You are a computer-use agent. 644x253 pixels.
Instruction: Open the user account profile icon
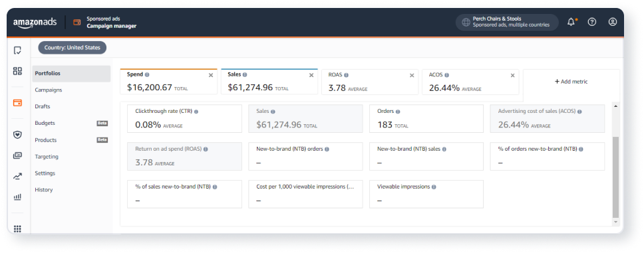pyautogui.click(x=612, y=22)
